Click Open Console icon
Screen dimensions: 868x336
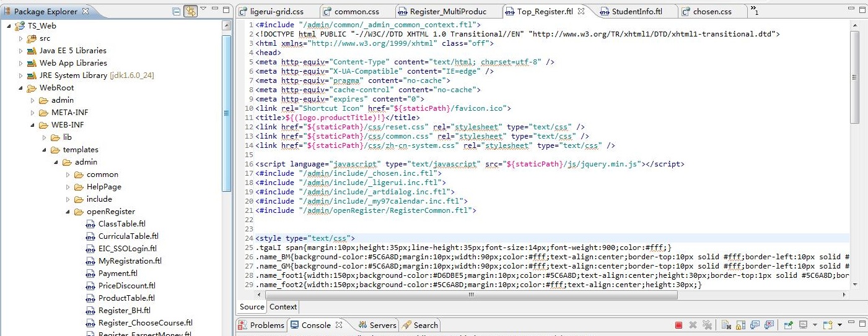pyautogui.click(x=828, y=325)
